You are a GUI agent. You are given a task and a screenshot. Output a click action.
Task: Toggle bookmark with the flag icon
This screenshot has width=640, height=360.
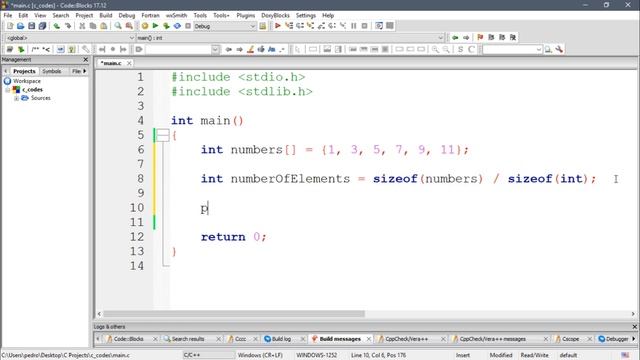pyautogui.click(x=480, y=38)
